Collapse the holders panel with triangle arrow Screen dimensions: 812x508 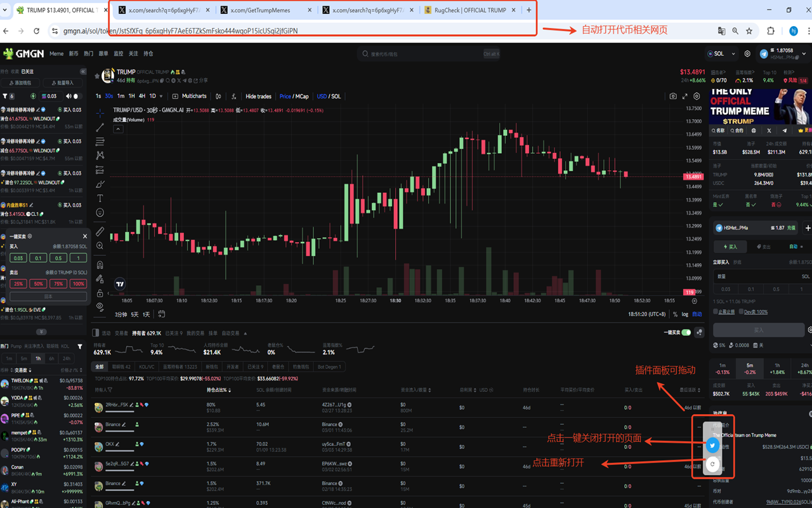[246, 333]
